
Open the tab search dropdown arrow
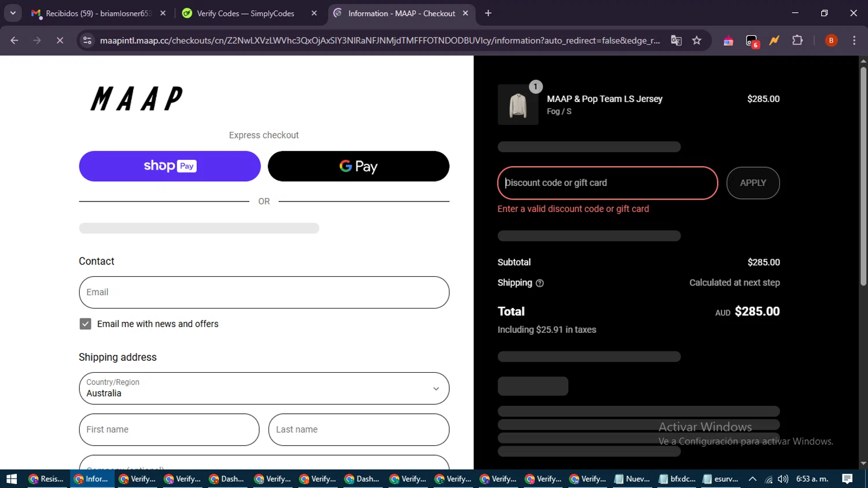tap(13, 13)
